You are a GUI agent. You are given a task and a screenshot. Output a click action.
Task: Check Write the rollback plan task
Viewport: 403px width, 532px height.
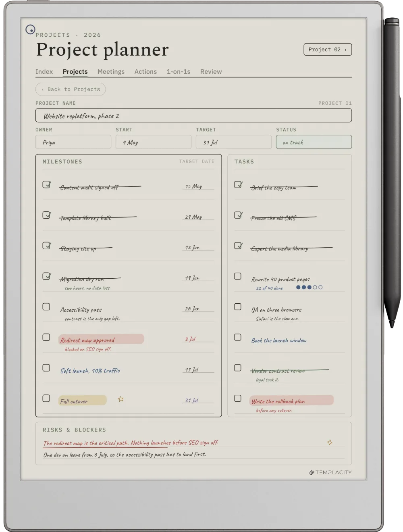[x=238, y=398]
